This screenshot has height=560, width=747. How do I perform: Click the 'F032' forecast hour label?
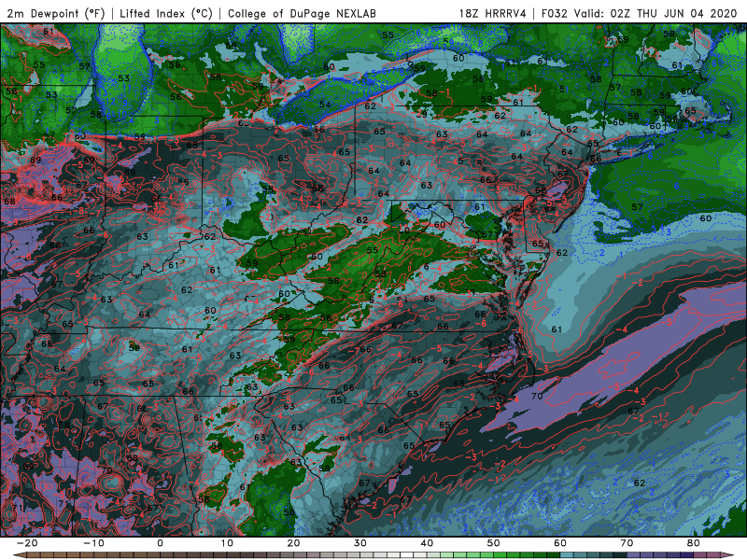coord(555,13)
